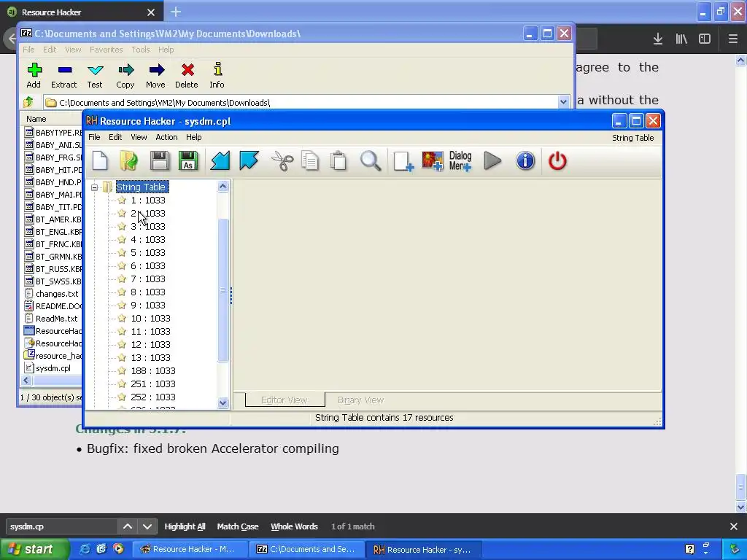747x560 pixels.
Task: Click the Extract icon in 7-Zip
Action: [x=64, y=75]
